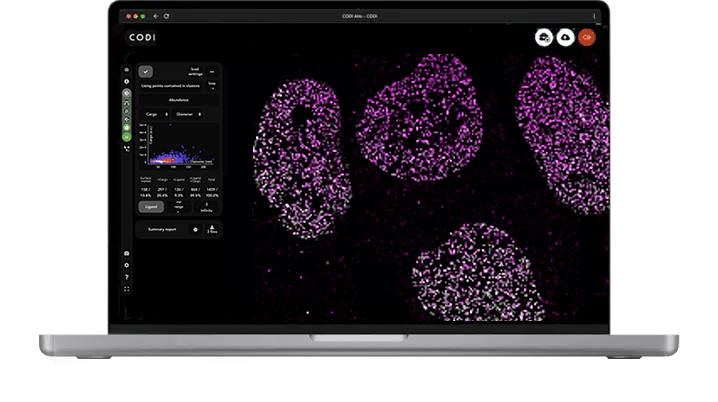Click the Summary report gear icon
Screen dimensions: 718x402
pos(195,229)
